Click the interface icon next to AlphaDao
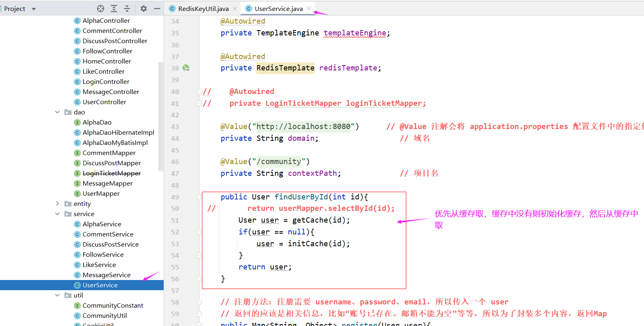 [77, 122]
